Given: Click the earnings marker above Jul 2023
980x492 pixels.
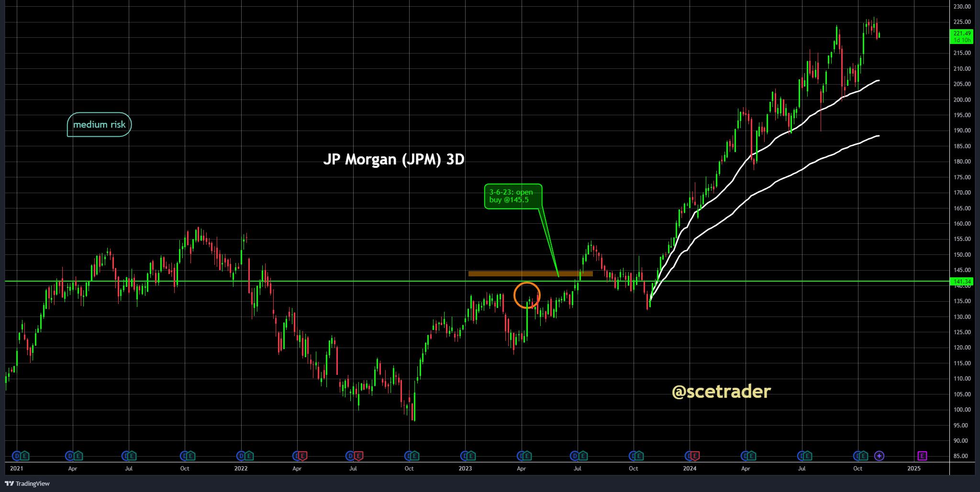Looking at the screenshot, I should click(583, 456).
